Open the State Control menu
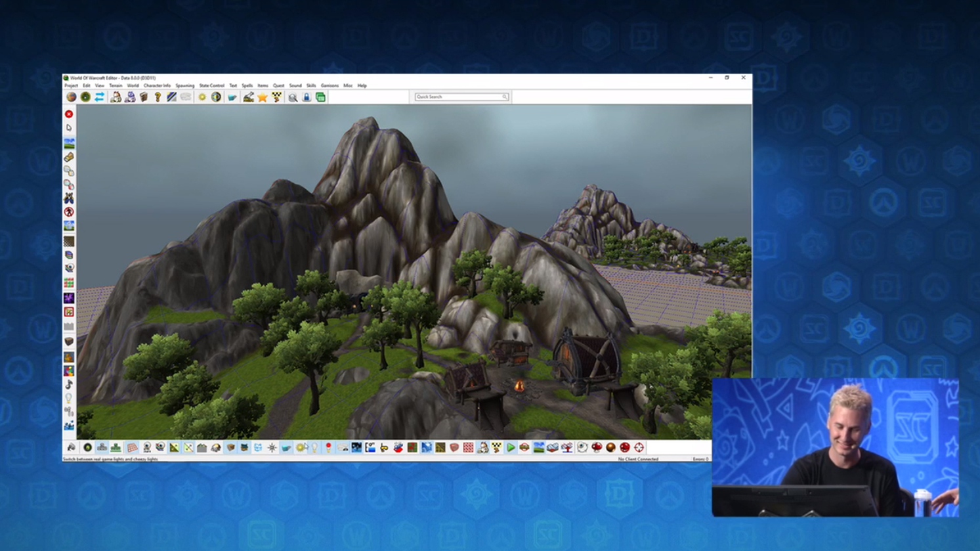The width and height of the screenshot is (980, 551). click(x=211, y=85)
